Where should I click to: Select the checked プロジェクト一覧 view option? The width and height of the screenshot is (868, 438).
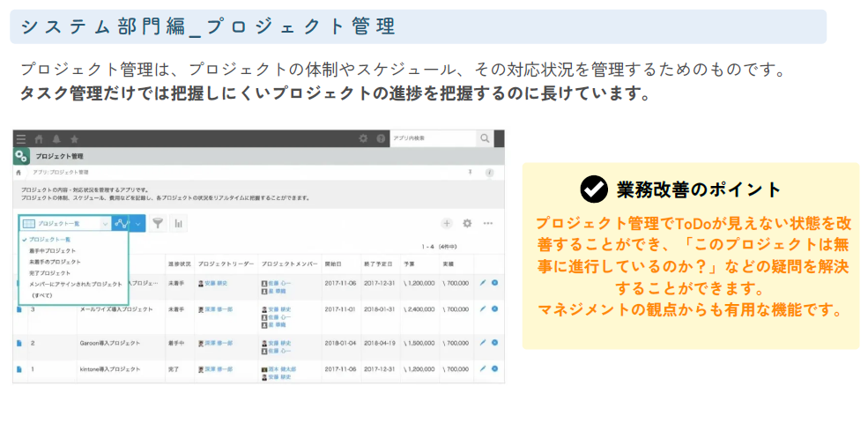(x=50, y=240)
